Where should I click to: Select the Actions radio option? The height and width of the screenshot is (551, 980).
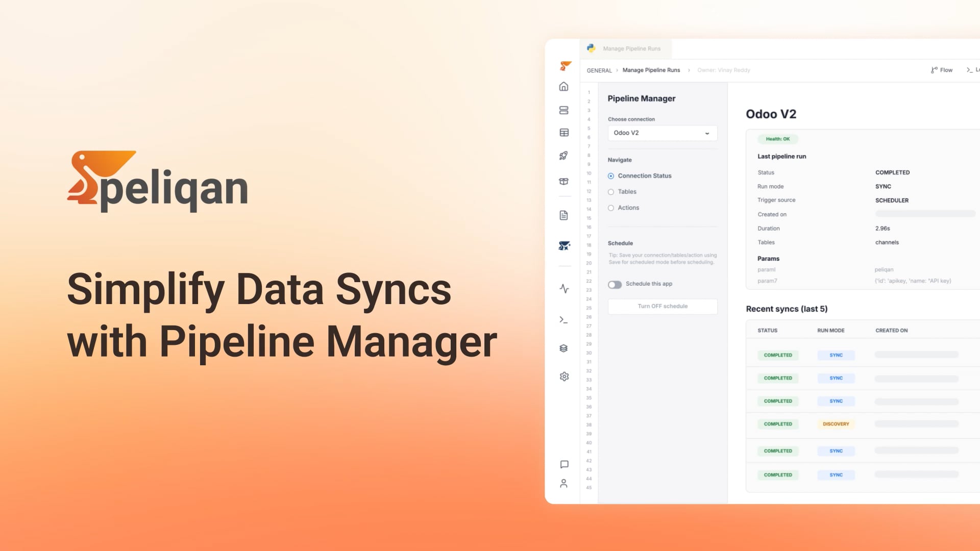click(611, 208)
